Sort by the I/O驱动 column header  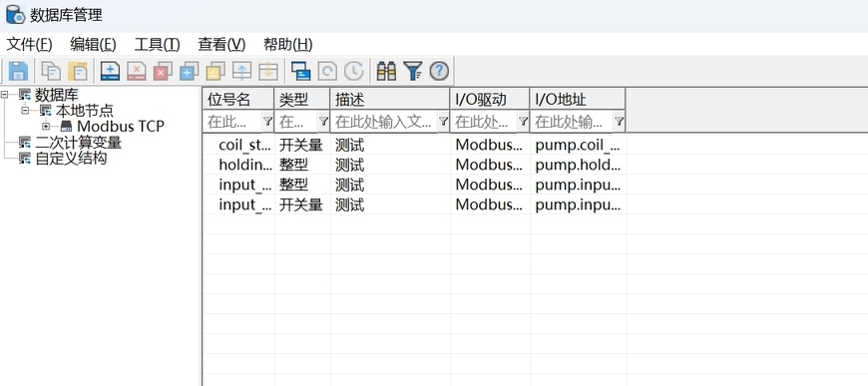point(490,99)
